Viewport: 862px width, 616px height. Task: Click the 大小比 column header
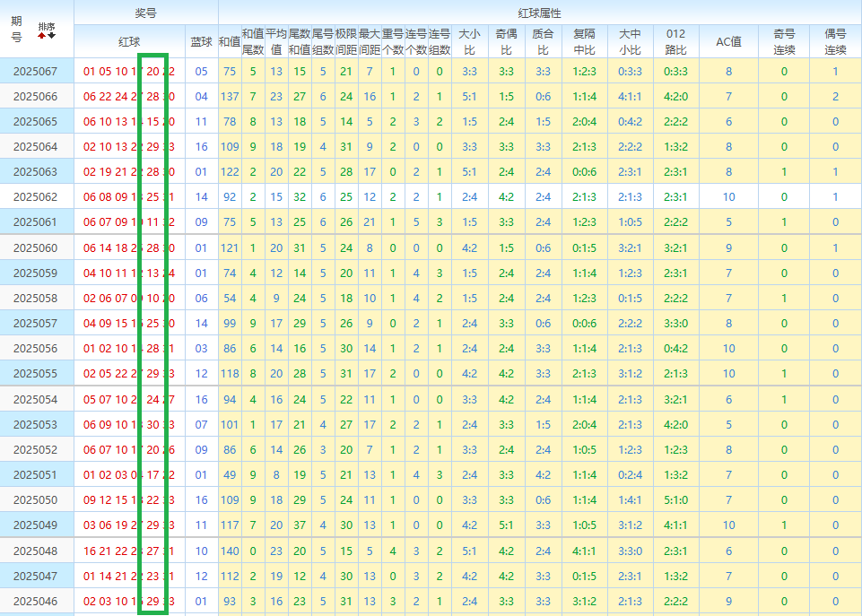[469, 41]
